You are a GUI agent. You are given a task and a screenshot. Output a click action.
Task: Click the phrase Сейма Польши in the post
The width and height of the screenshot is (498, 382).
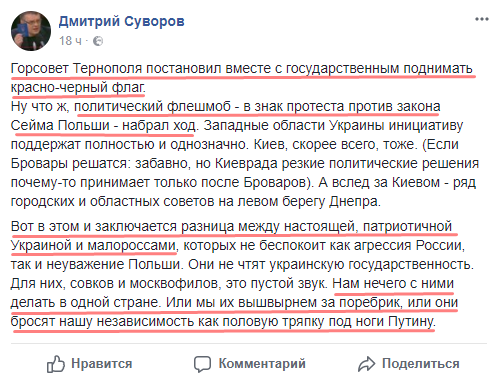60,126
